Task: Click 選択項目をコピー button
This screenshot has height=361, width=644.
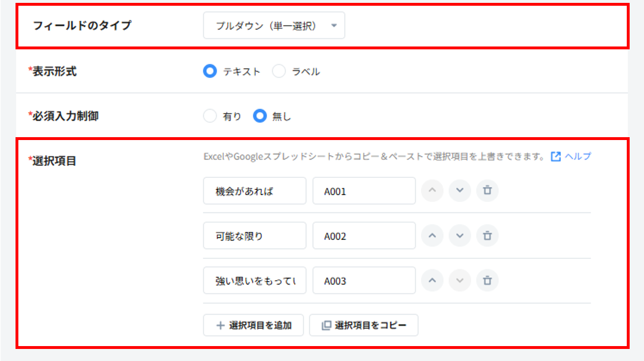Action: click(364, 325)
